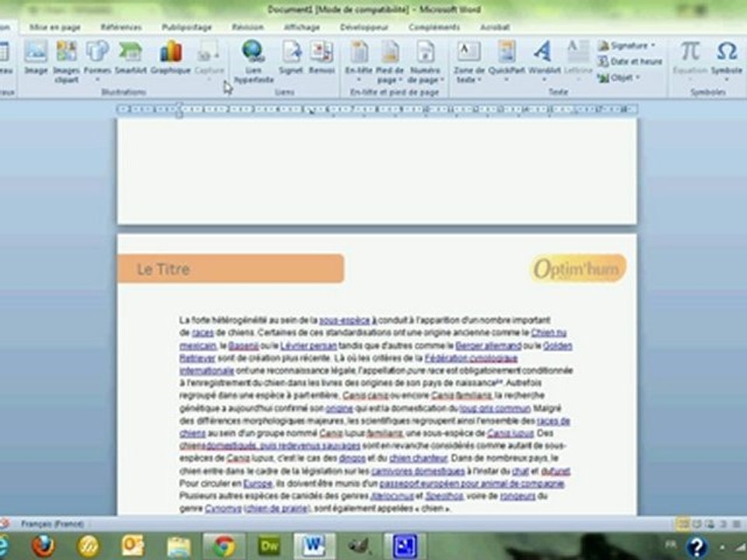Screen dimensions: 747x560
Task: Insert a SmartArt graphic
Action: (x=131, y=57)
